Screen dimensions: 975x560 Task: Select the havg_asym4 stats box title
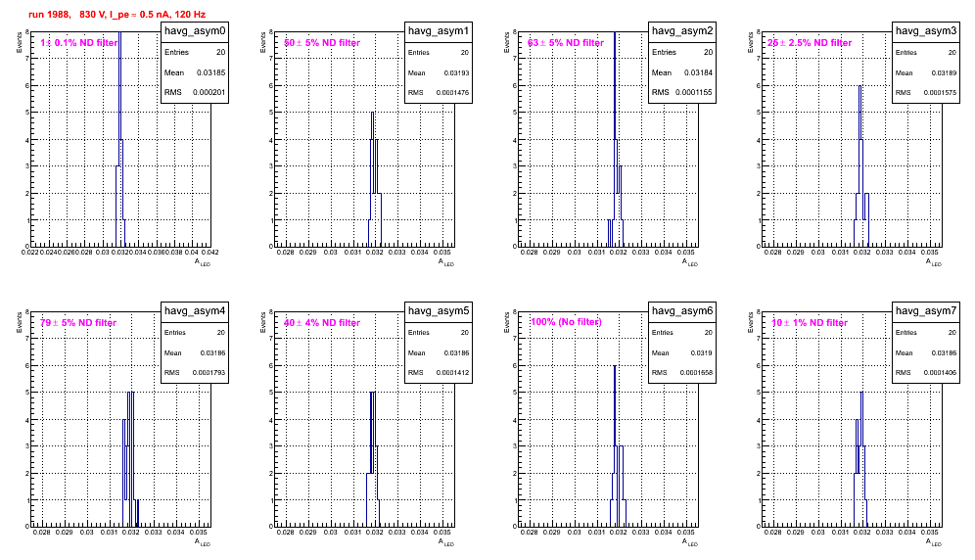point(195,311)
